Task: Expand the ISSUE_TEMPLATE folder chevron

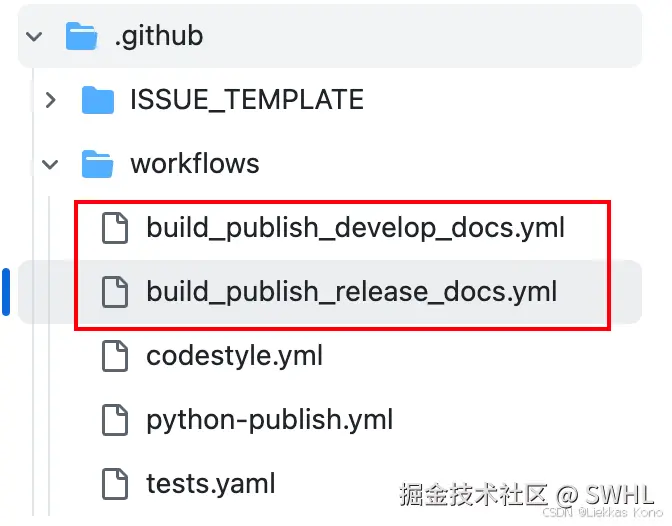Action: [52, 100]
